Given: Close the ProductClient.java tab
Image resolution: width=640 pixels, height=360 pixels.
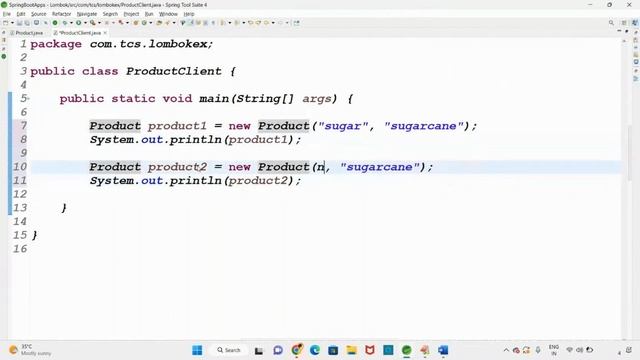Looking at the screenshot, I should [x=105, y=33].
